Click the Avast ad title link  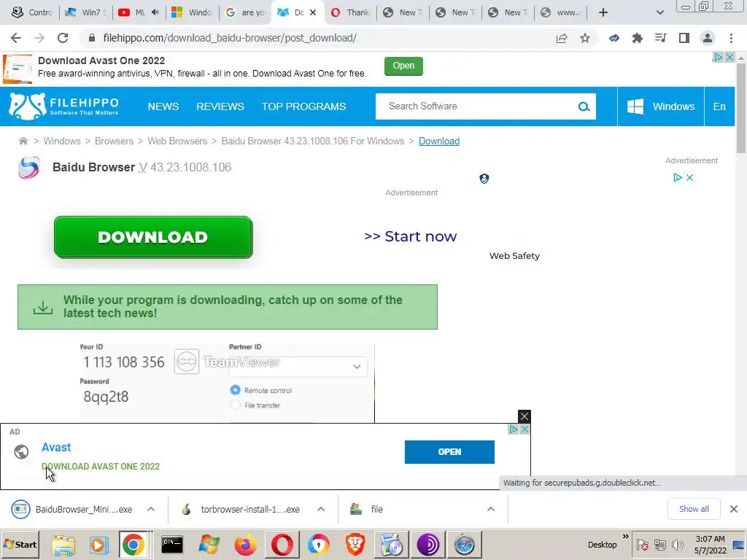point(56,447)
